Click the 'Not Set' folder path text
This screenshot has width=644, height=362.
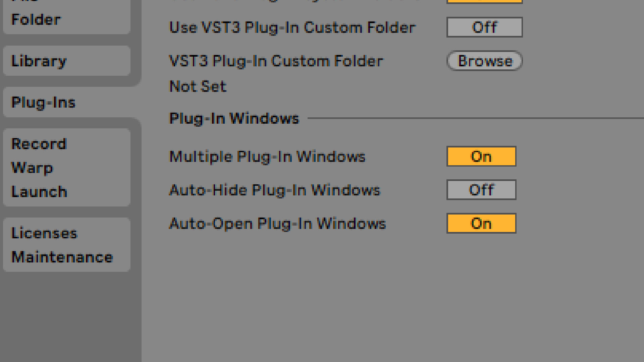tap(198, 86)
